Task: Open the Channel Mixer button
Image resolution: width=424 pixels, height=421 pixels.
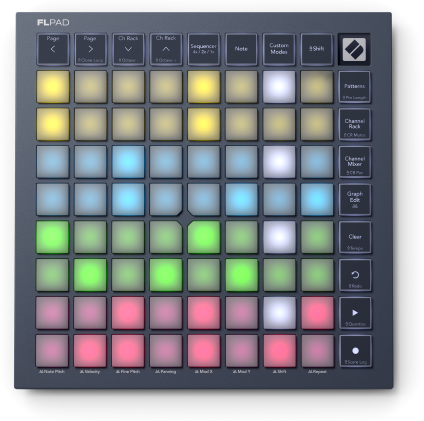Action: [x=355, y=162]
